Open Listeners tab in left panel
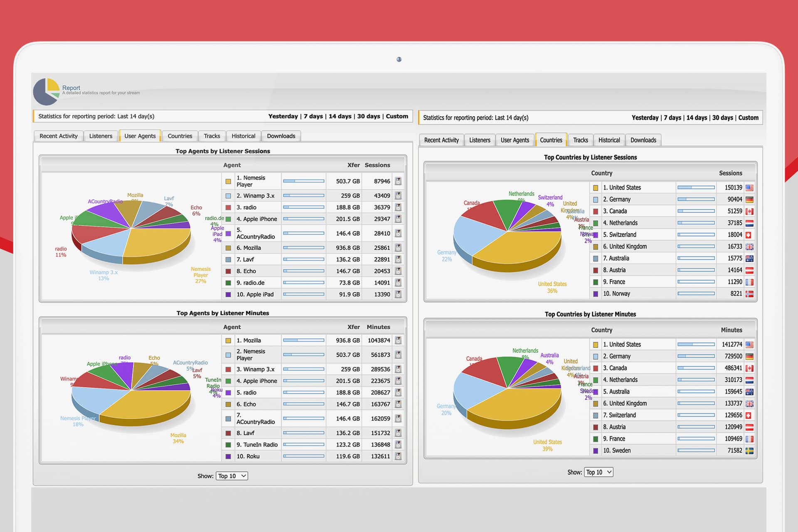This screenshot has width=798, height=532. click(101, 136)
